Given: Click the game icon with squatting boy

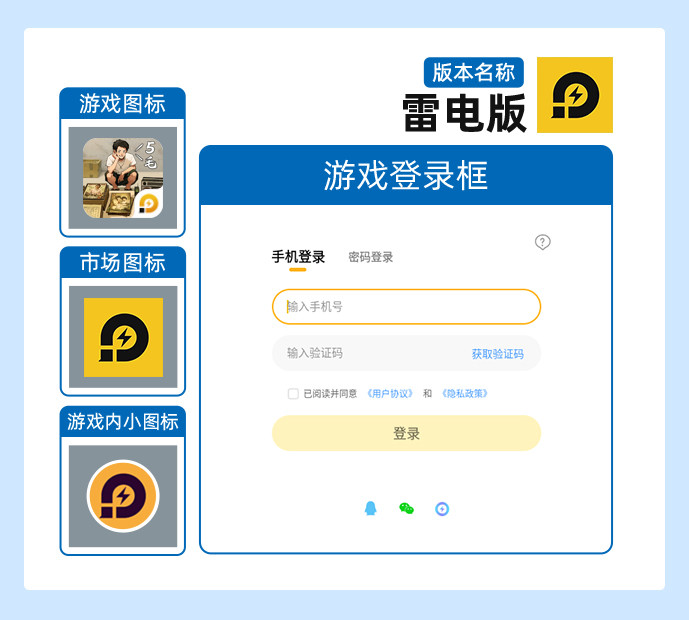Looking at the screenshot, I should (x=123, y=178).
